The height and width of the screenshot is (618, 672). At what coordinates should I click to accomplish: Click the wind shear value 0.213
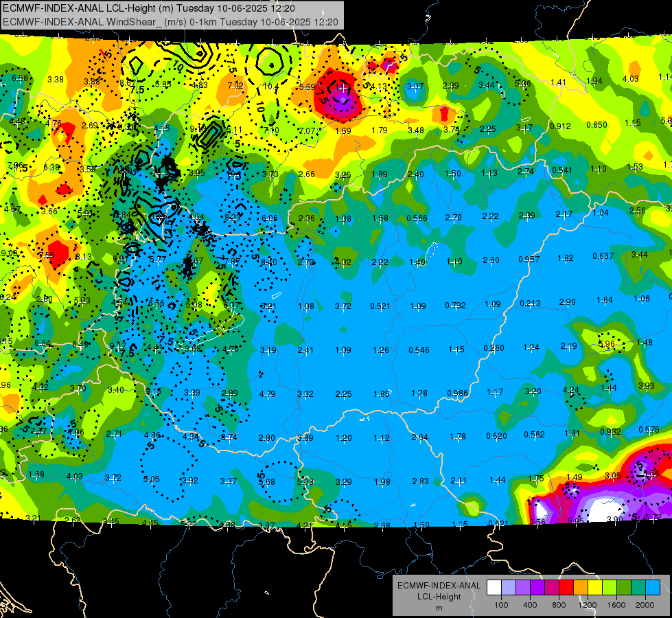click(x=530, y=304)
